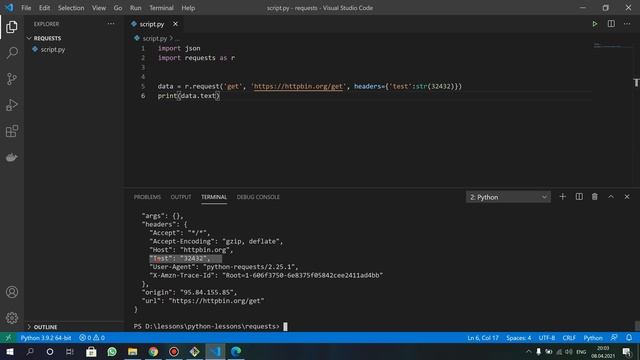Open Chrome from taskbar
Screen dimensions: 640x360
(x=153, y=351)
